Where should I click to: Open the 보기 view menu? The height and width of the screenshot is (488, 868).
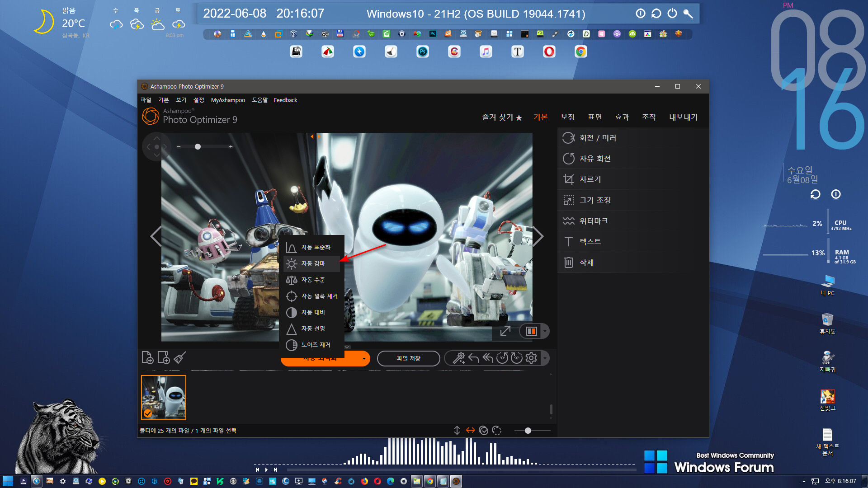(181, 100)
